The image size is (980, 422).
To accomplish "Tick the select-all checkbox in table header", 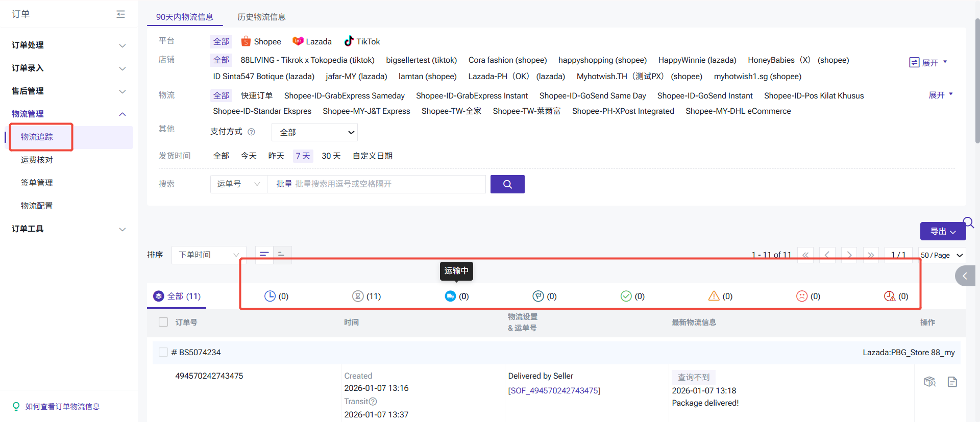I will coord(163,322).
